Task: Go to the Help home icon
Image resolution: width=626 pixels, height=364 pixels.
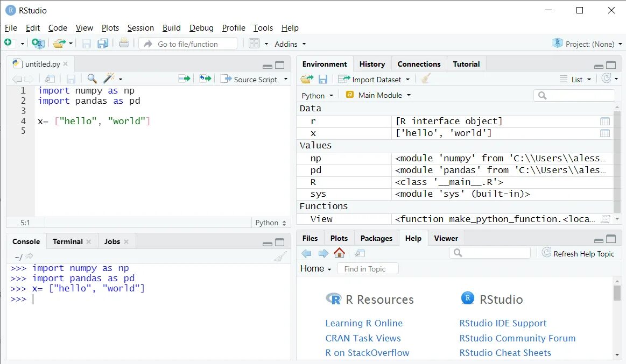Action: pos(339,253)
